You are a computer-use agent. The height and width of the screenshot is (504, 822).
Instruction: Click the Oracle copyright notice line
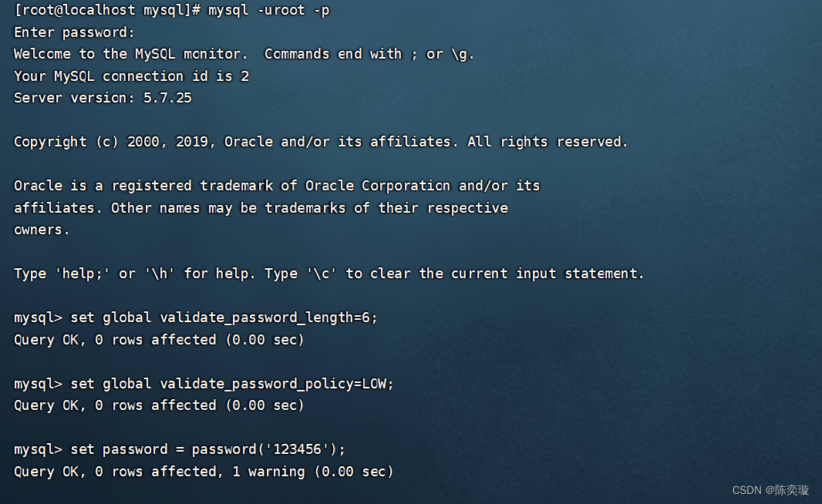pos(320,142)
